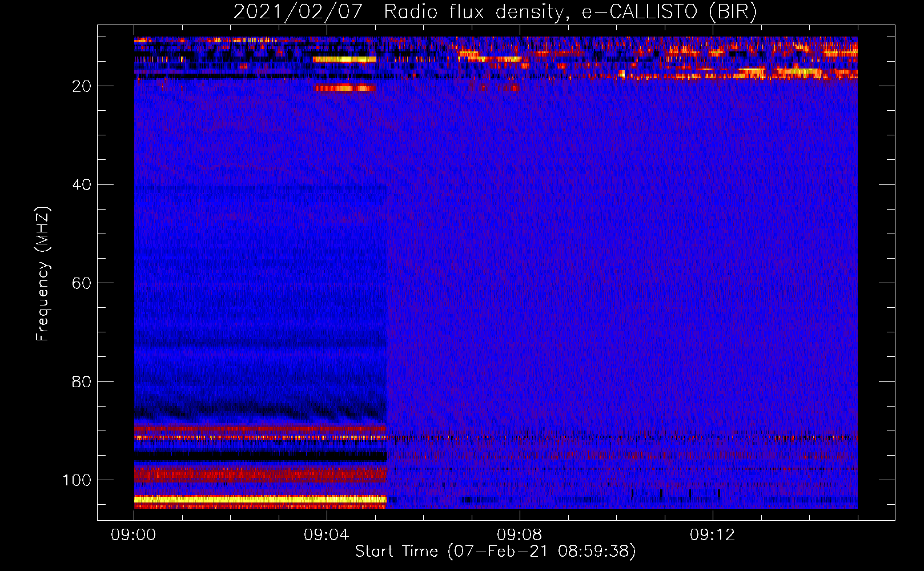Click the bright yellow band near 104 MHz

[x=260, y=499]
